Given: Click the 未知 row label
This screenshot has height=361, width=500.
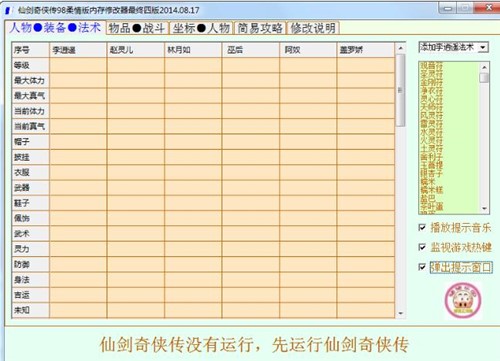Looking at the screenshot, I should pos(30,310).
